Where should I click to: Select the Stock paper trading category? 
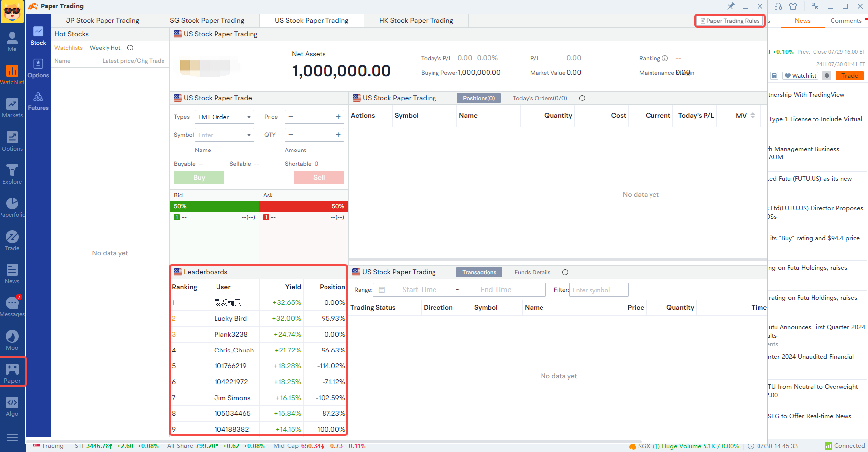[38, 36]
